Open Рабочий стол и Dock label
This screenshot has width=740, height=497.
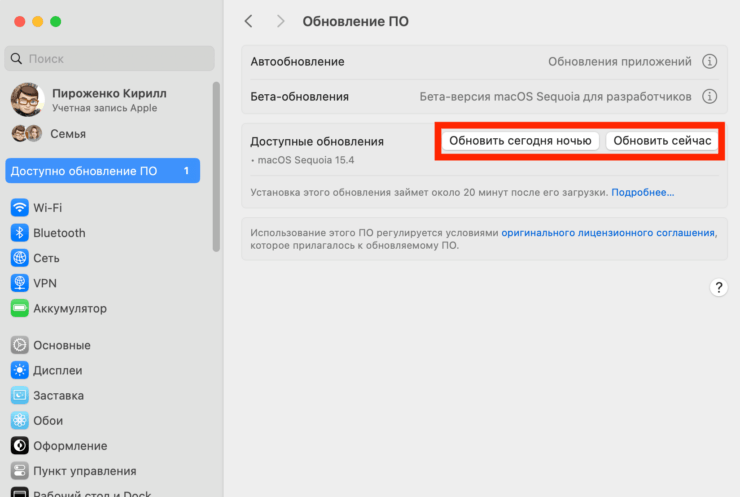coord(92,493)
